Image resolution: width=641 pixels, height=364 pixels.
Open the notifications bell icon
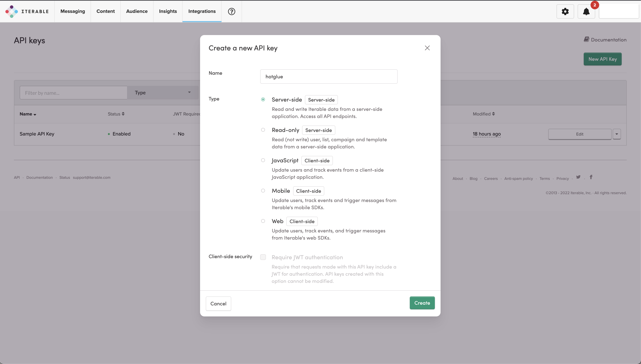pyautogui.click(x=586, y=11)
